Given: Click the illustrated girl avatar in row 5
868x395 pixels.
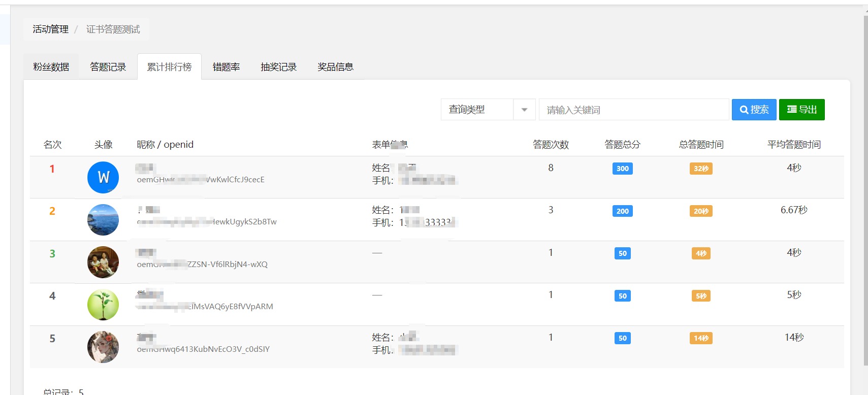Looking at the screenshot, I should (x=103, y=347).
